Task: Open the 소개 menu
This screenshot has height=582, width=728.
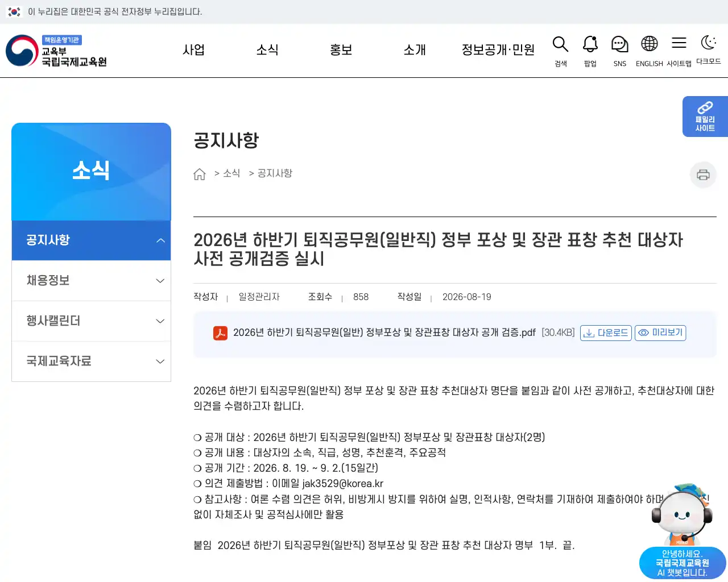Action: coord(415,50)
